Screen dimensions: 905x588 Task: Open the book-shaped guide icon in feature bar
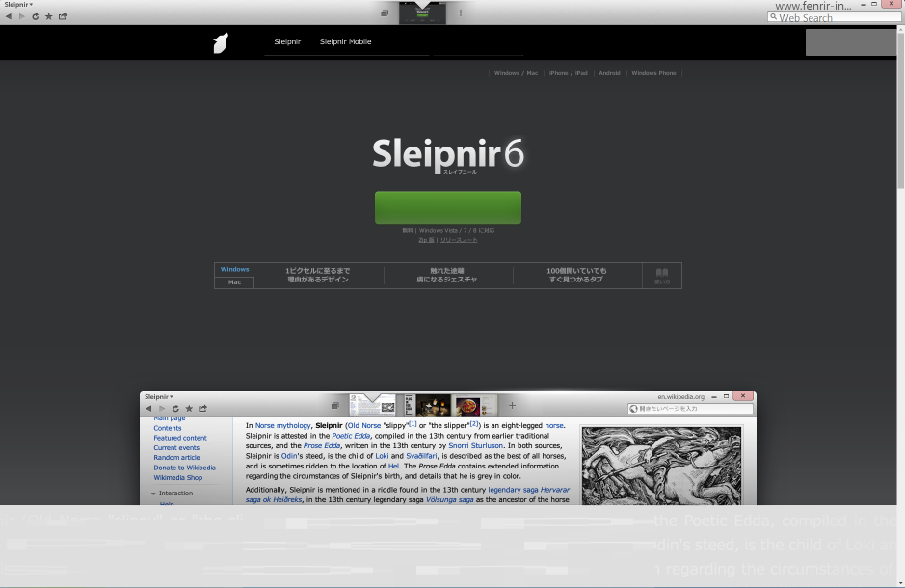point(661,276)
